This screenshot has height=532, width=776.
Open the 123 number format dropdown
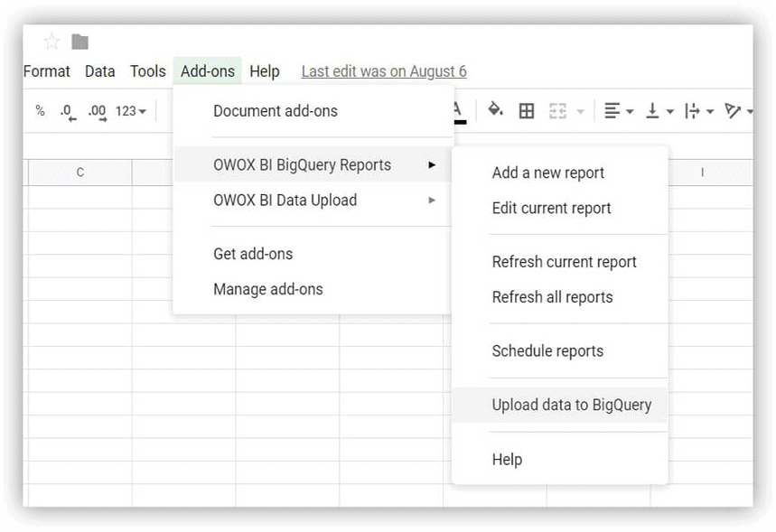pos(131,111)
